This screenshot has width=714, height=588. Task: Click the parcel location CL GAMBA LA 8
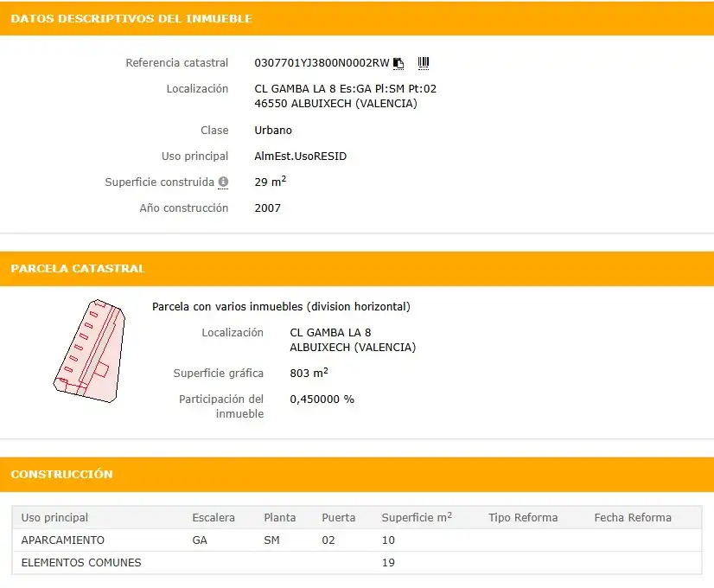click(330, 333)
